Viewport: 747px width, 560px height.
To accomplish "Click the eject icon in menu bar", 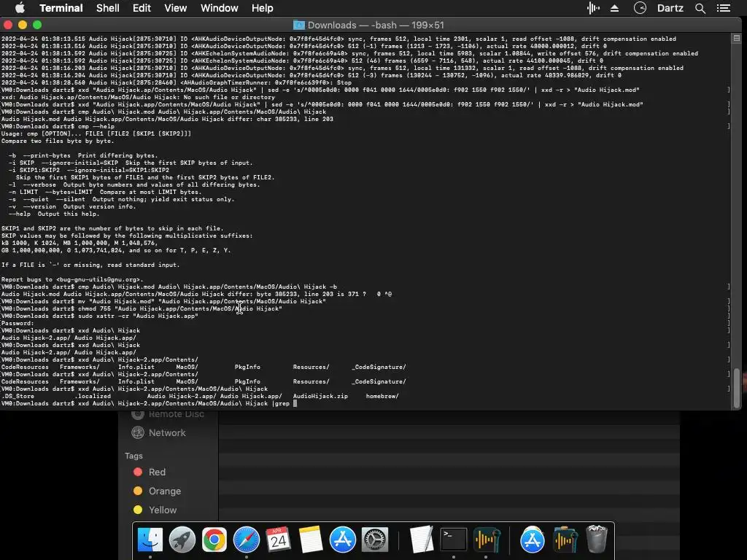I will (x=614, y=8).
